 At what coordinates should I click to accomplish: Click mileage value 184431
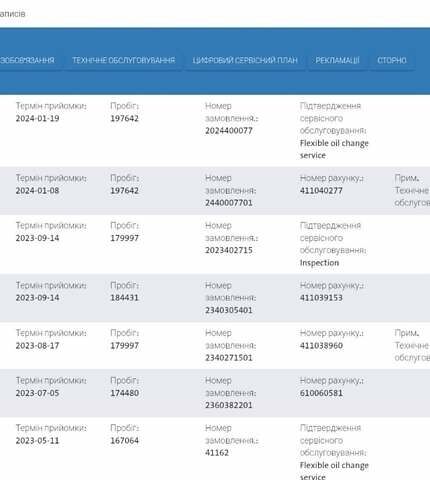[124, 298]
